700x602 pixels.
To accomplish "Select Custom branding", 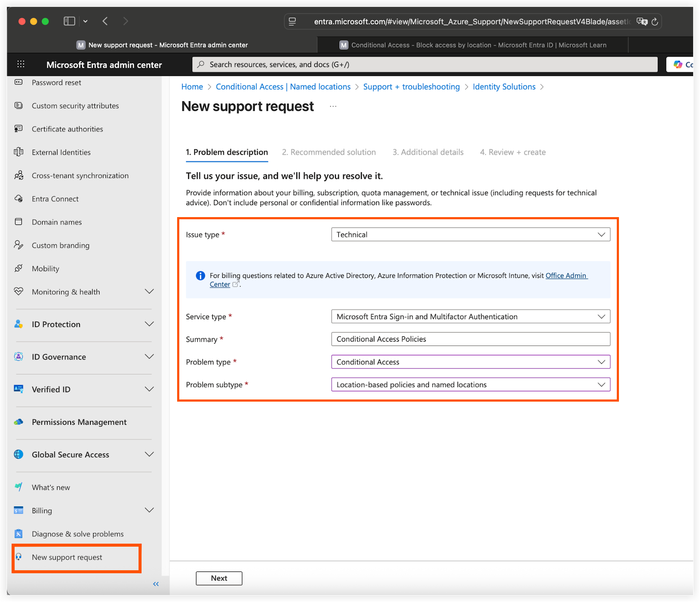I will tap(60, 245).
